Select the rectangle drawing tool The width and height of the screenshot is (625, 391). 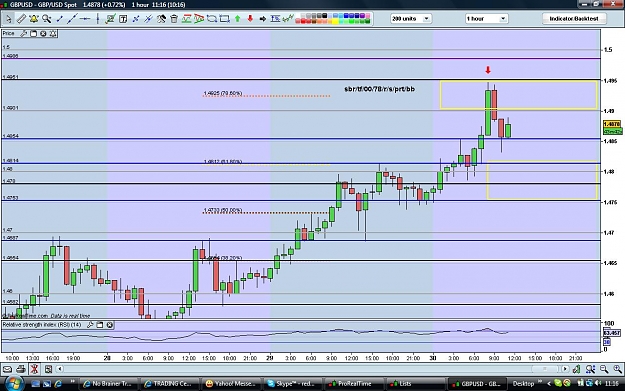pos(225,19)
